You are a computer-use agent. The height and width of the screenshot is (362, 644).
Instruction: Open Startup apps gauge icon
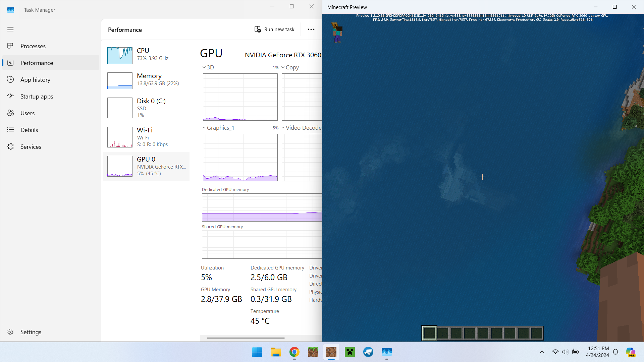10,96
